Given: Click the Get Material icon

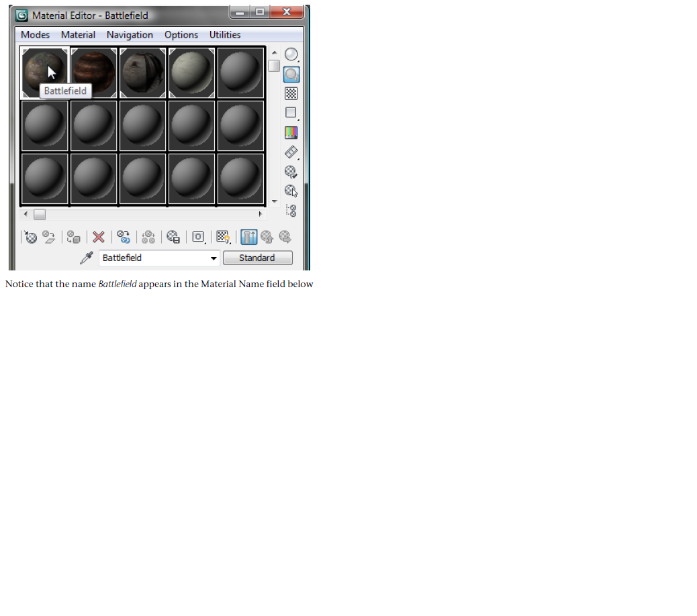Looking at the screenshot, I should click(31, 237).
